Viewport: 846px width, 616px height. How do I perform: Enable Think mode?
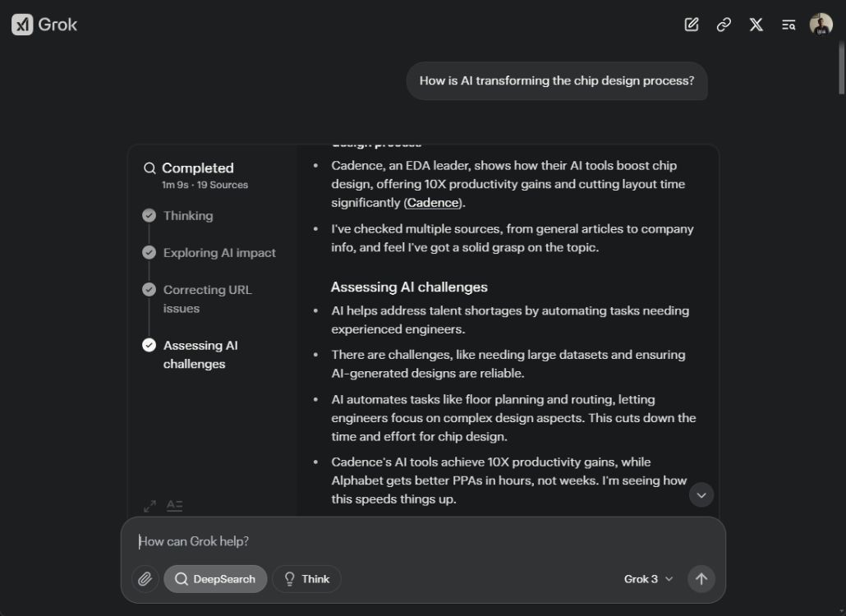[306, 578]
